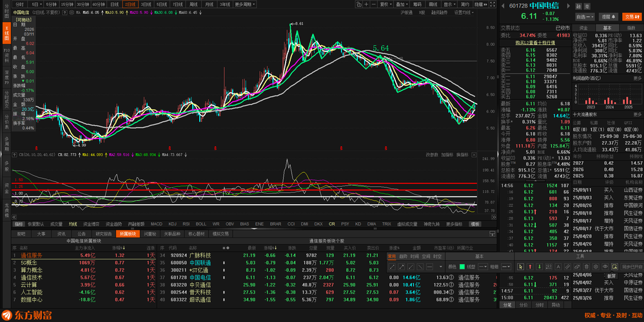644x322 pixels.
Task: Open the 叠加 overlay dropdown
Action: 401,5
